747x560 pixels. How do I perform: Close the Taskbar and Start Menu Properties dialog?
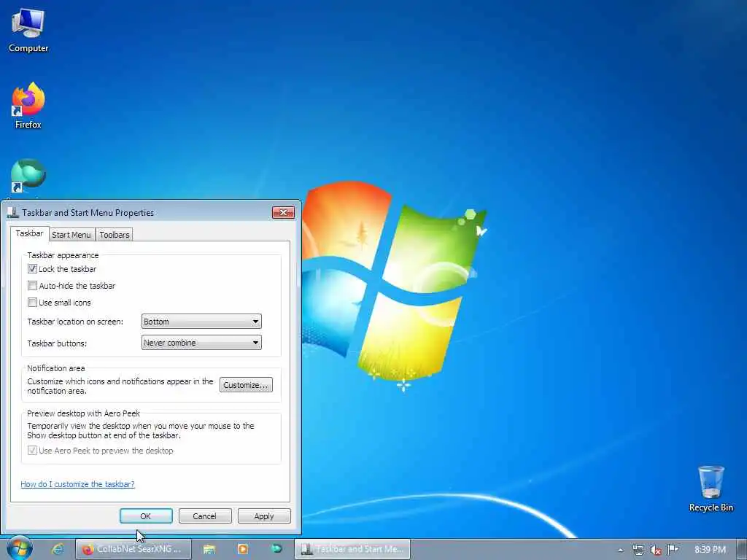284,212
